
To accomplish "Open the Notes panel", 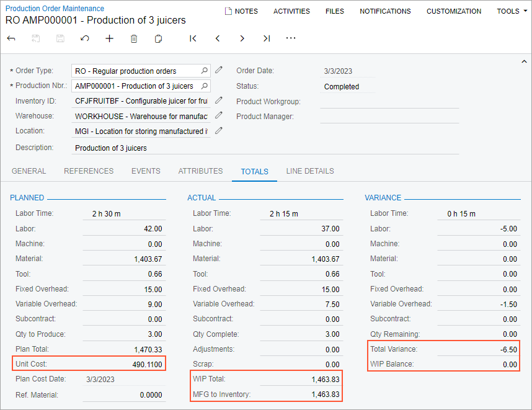I will (241, 11).
